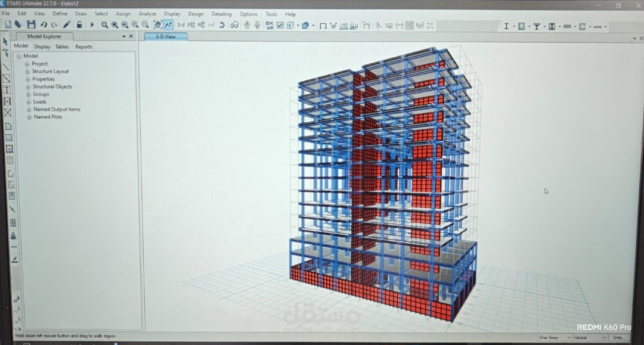Toggle the highlighted walk mode icon
The image size is (644, 345).
coord(168,25)
